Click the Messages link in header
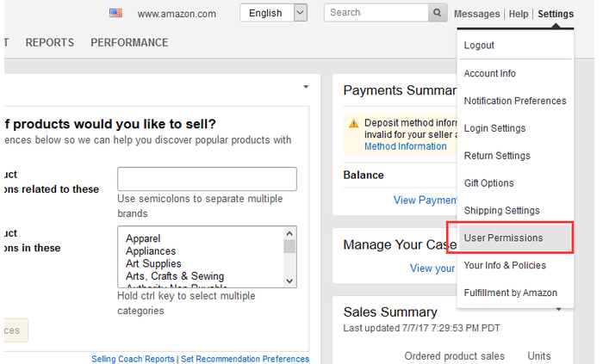This screenshot has height=364, width=603. [x=476, y=14]
